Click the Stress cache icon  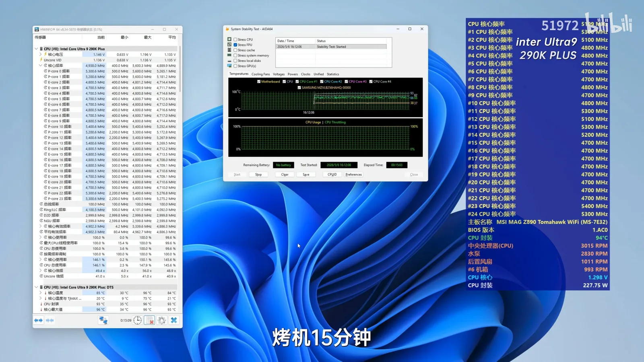tap(229, 50)
